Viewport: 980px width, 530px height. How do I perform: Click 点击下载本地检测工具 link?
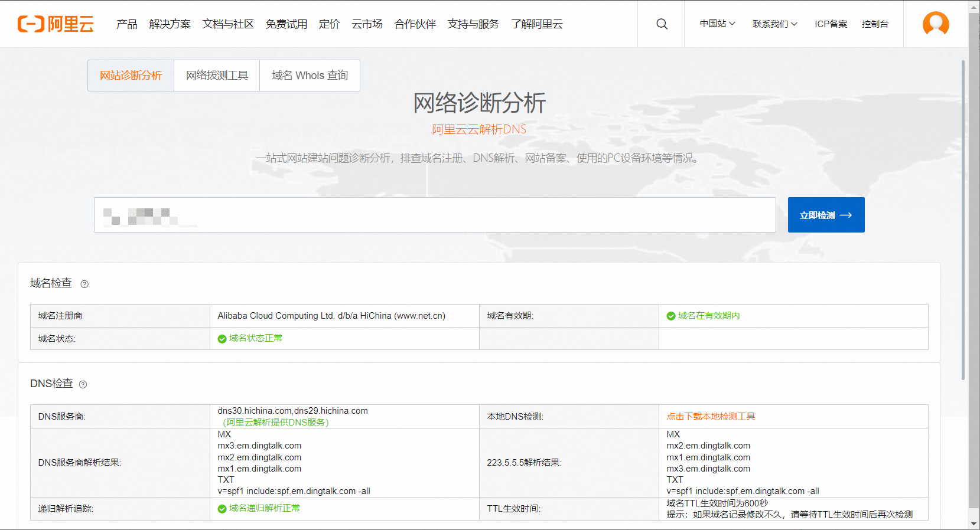711,417
